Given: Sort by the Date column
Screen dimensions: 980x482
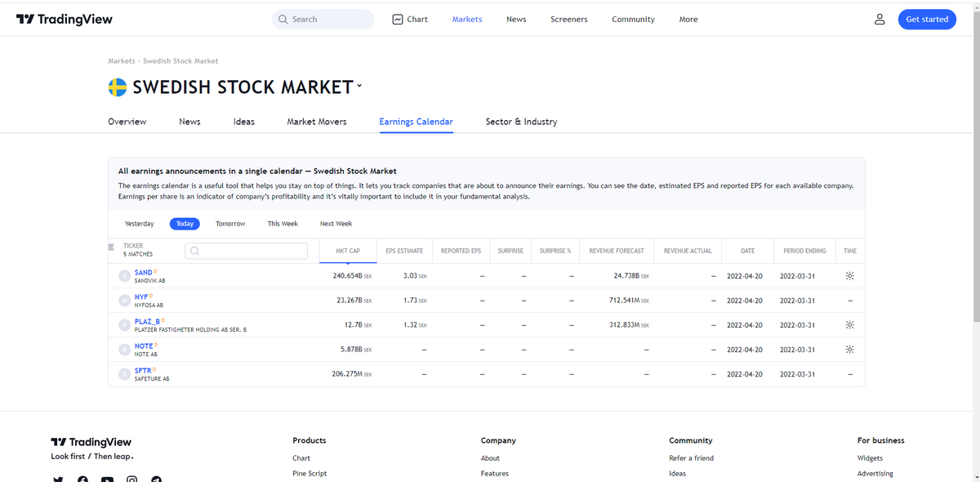Looking at the screenshot, I should pos(748,251).
